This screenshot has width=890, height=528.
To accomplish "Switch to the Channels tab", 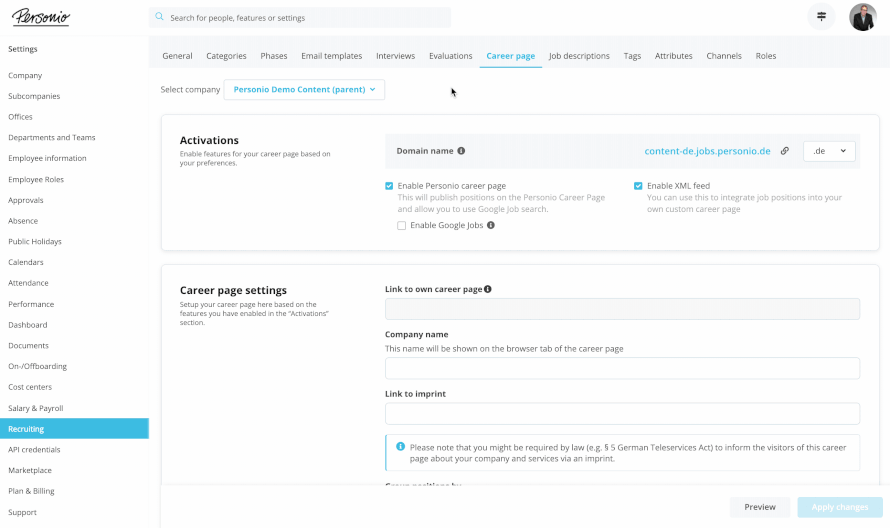I will click(724, 56).
